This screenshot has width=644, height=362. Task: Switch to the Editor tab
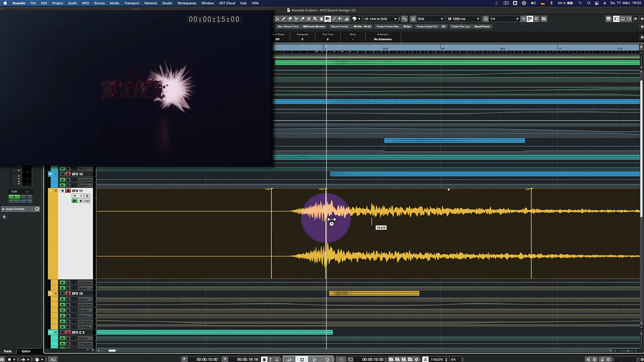[26, 351]
